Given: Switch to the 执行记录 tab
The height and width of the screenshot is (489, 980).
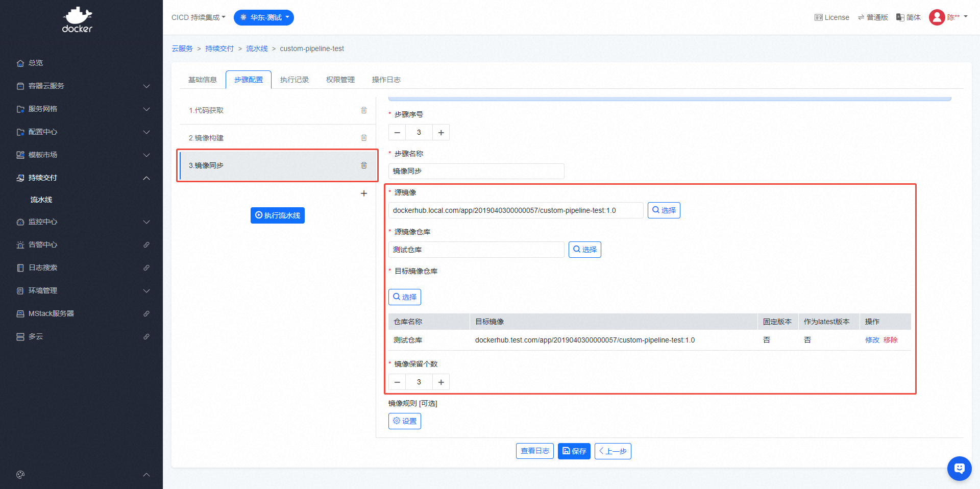Looking at the screenshot, I should point(295,80).
